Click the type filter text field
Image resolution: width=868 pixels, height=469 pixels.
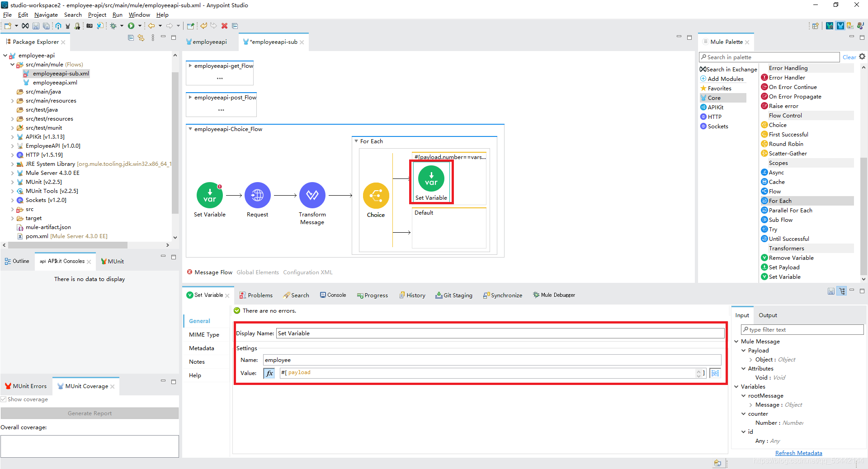pos(802,330)
